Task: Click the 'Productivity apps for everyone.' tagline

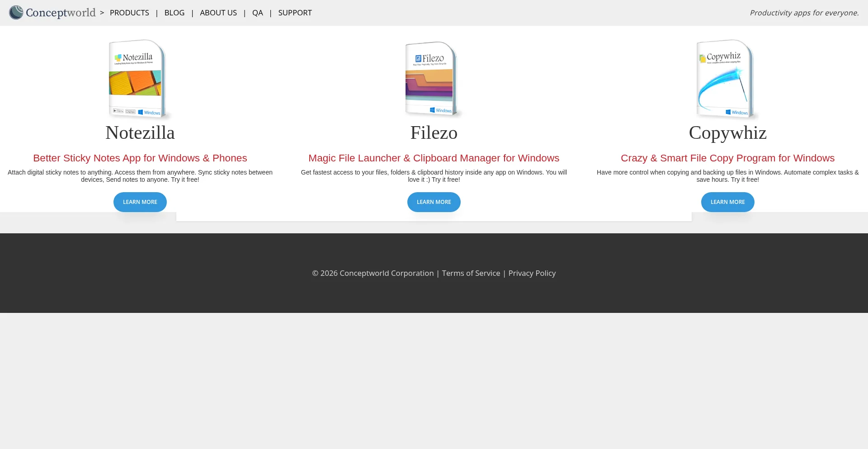Action: [x=804, y=13]
